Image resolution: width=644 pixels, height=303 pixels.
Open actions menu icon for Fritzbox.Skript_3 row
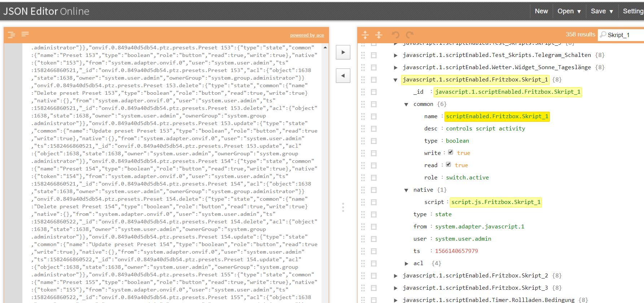coord(374,288)
